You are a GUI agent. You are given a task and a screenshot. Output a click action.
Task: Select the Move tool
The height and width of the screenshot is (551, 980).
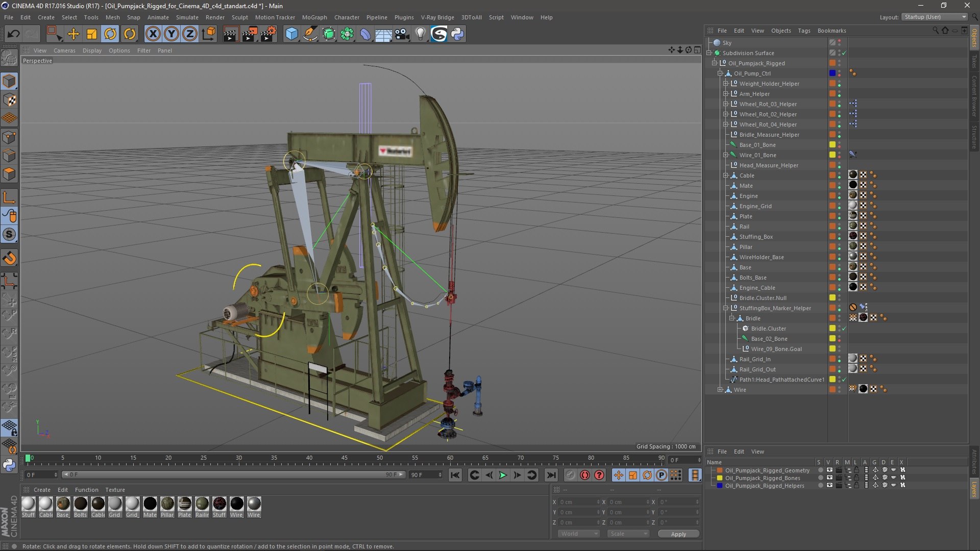[73, 34]
